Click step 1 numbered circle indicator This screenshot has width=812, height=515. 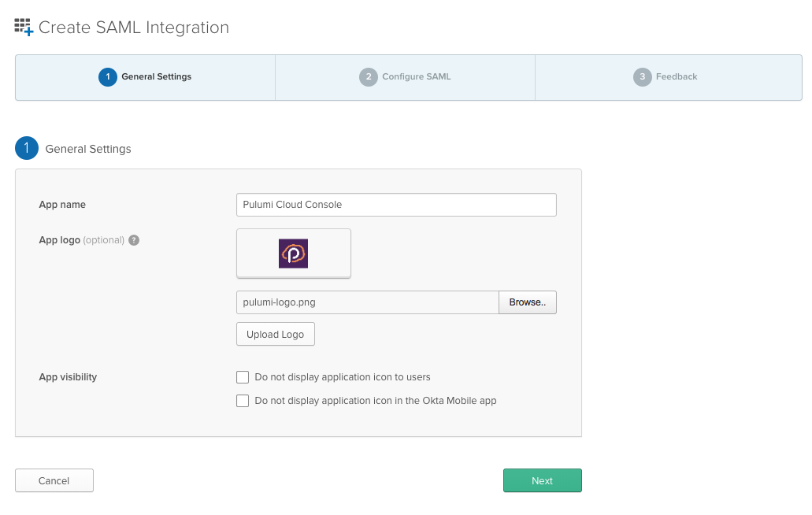107,76
